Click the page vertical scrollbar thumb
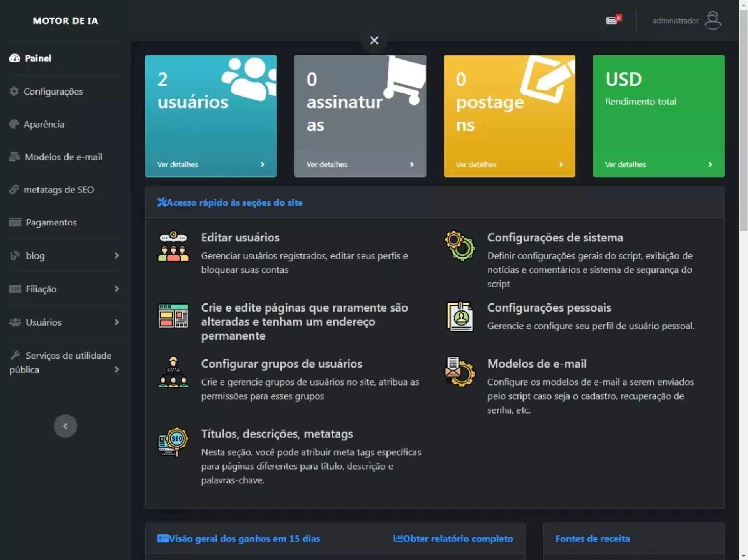This screenshot has height=560, width=748. tap(743, 121)
